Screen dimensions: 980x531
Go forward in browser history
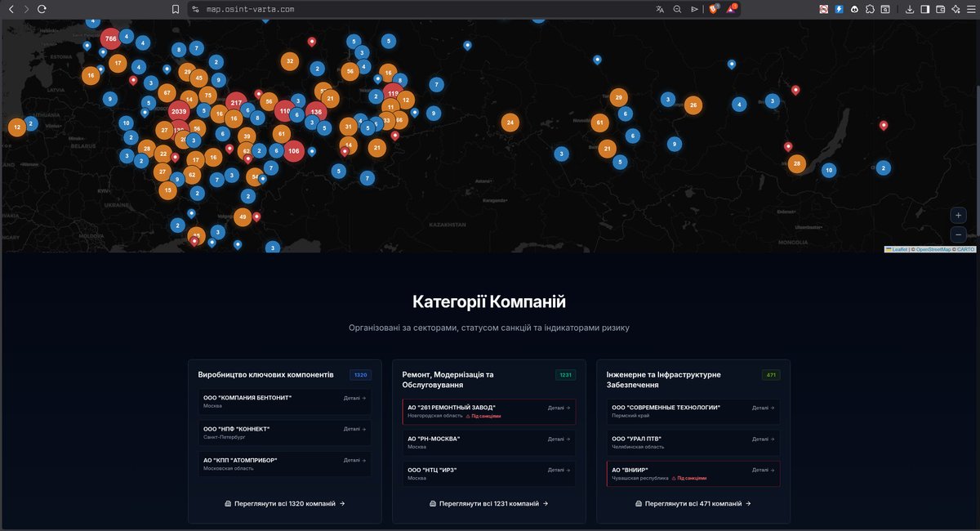[26, 9]
